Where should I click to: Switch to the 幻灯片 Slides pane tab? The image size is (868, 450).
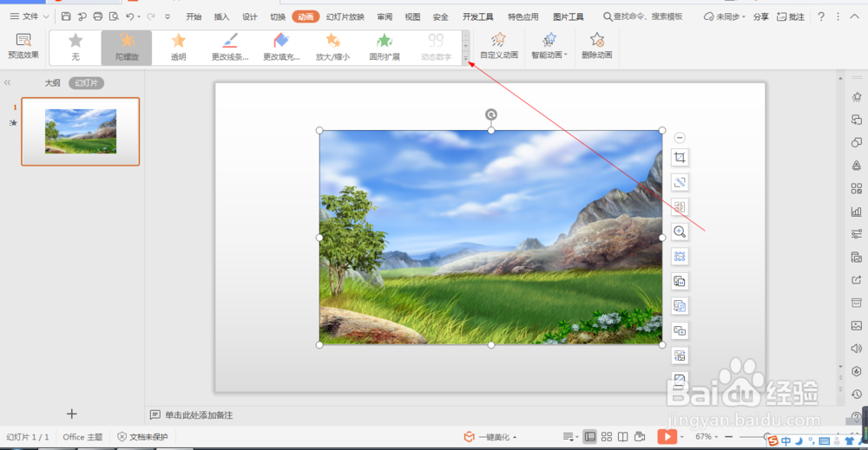pyautogui.click(x=86, y=83)
